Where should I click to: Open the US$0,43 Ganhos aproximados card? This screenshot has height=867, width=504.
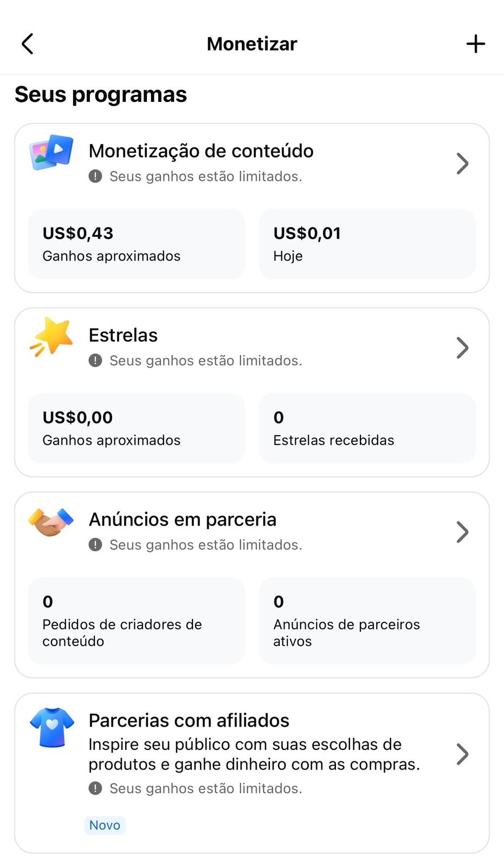pos(137,244)
